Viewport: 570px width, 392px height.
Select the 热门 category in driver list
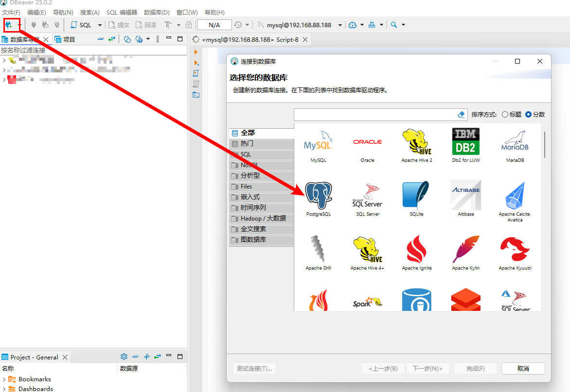click(x=247, y=144)
